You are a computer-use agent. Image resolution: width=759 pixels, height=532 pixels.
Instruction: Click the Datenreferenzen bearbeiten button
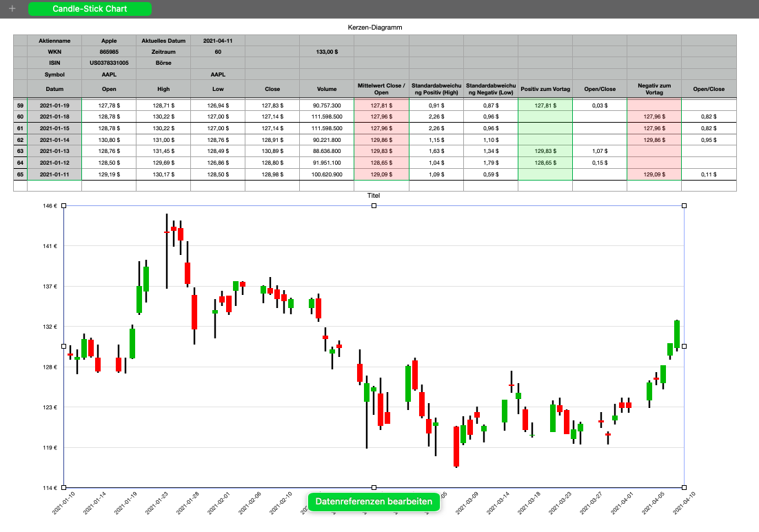(374, 502)
